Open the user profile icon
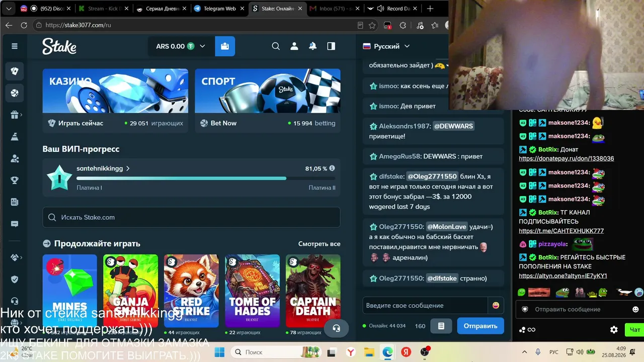 click(x=294, y=46)
